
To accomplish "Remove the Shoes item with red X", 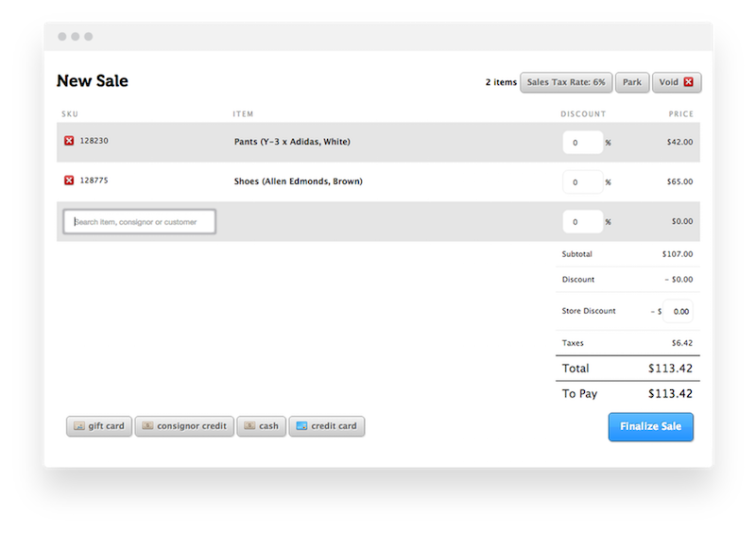I will (x=69, y=180).
